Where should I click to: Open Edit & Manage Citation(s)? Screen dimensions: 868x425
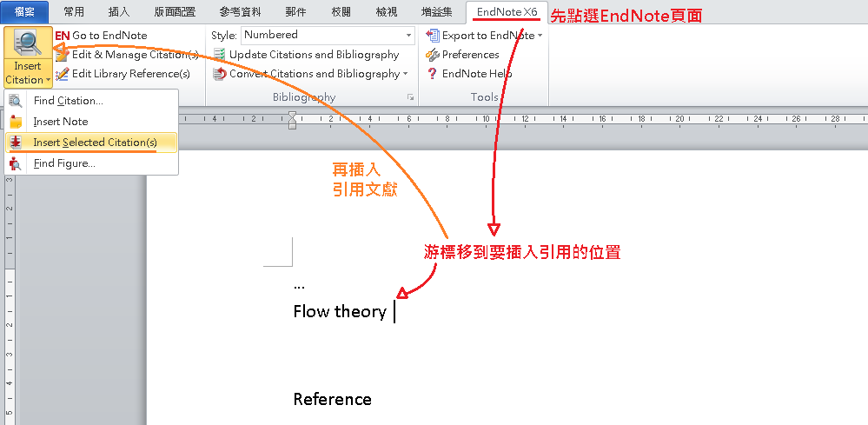128,54
